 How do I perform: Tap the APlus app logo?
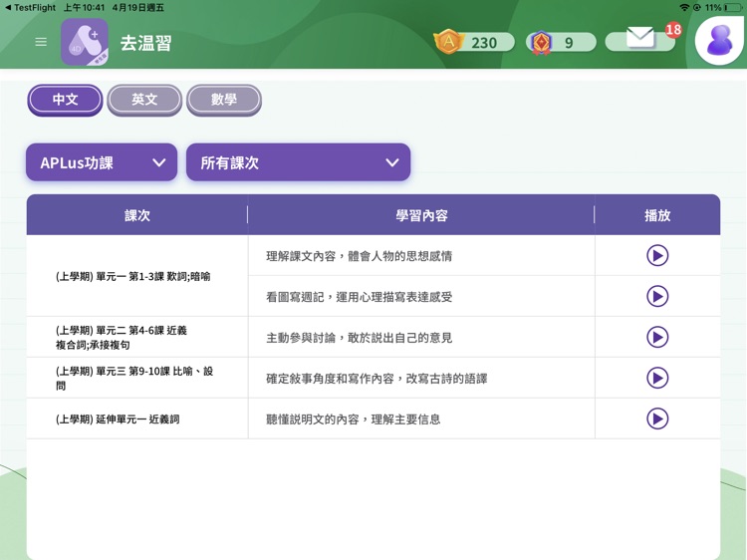point(85,42)
